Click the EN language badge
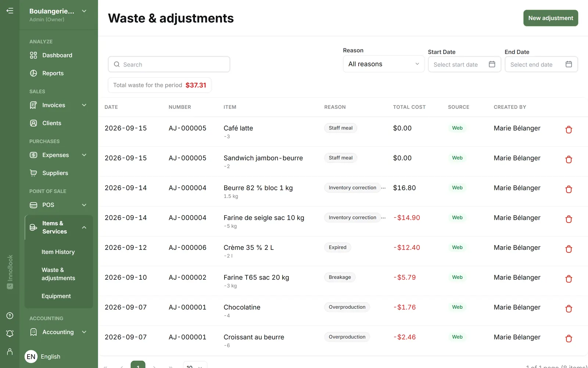The height and width of the screenshot is (368, 588). 31,356
